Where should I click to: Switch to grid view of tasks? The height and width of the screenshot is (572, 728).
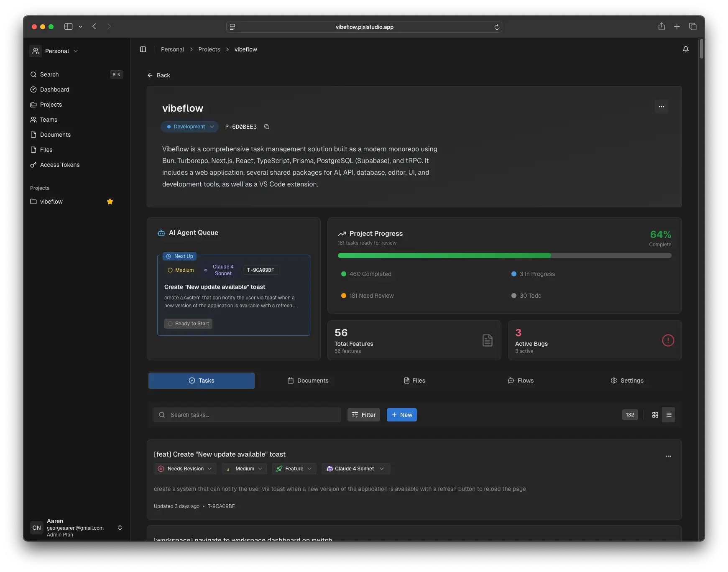coord(655,415)
